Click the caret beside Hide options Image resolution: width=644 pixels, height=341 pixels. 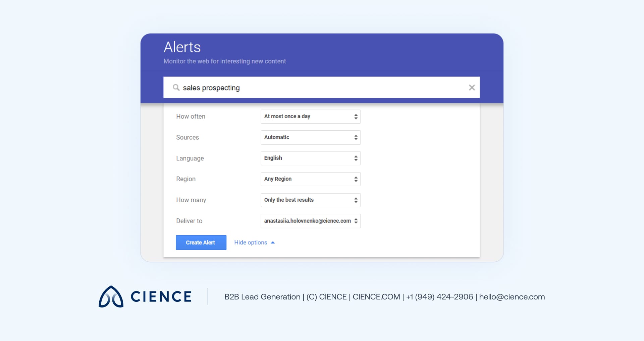click(273, 243)
